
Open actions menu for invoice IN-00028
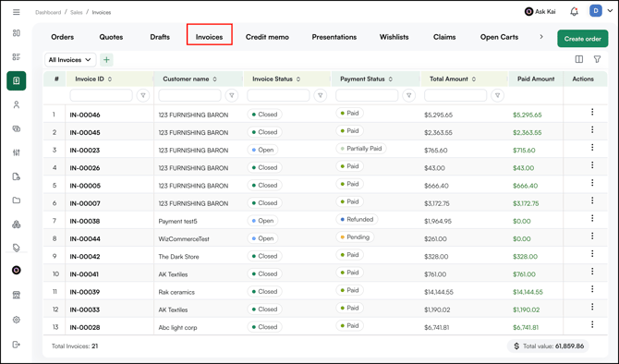[x=592, y=324]
